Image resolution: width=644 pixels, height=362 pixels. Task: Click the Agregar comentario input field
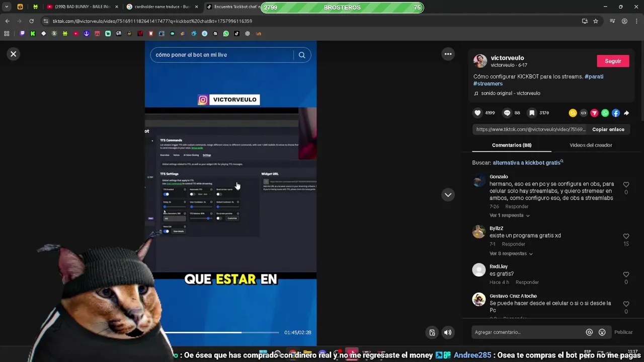[527, 332]
